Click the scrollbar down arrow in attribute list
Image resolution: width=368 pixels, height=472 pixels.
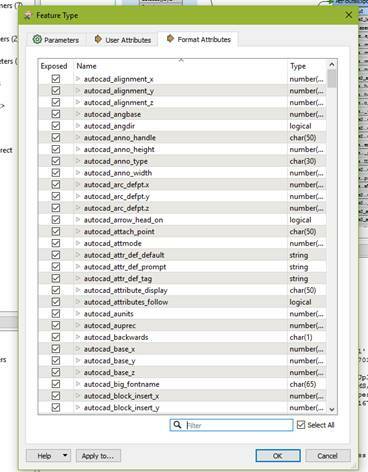(332, 409)
